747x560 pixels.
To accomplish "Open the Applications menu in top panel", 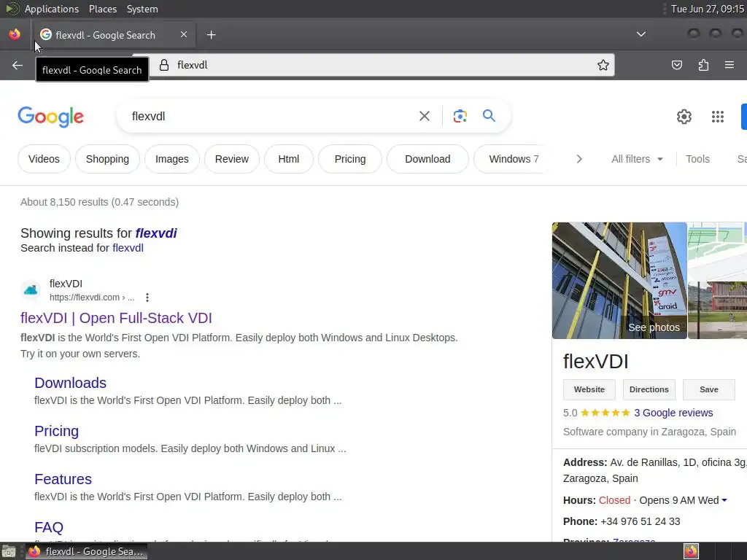I will (52, 9).
